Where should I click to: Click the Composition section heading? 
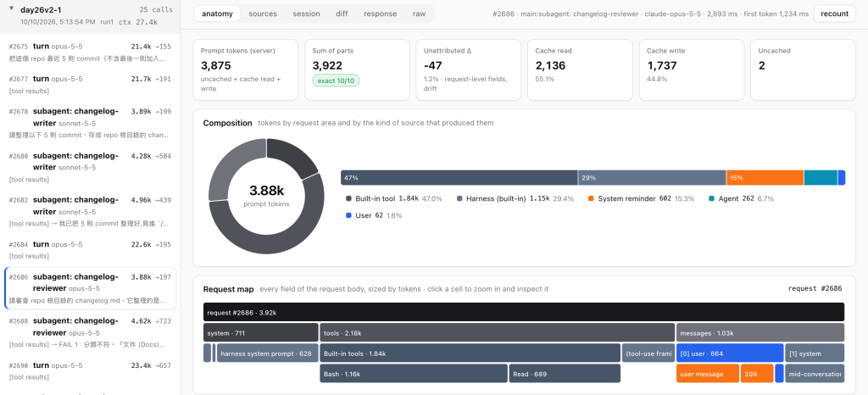(x=227, y=123)
